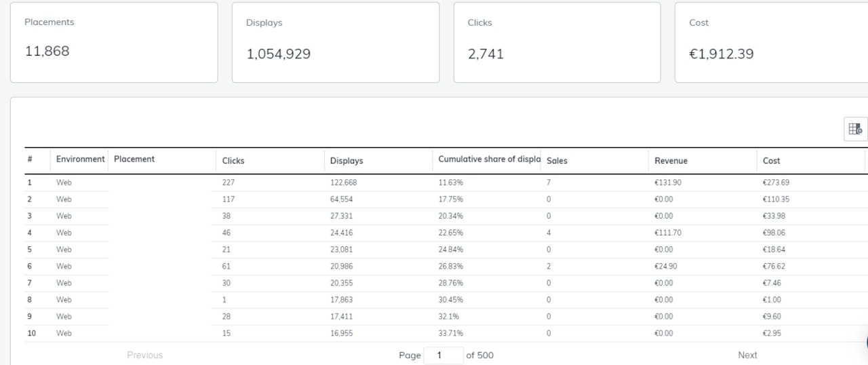The height and width of the screenshot is (365, 868).
Task: Sort table by Clicks column header
Action: [233, 161]
